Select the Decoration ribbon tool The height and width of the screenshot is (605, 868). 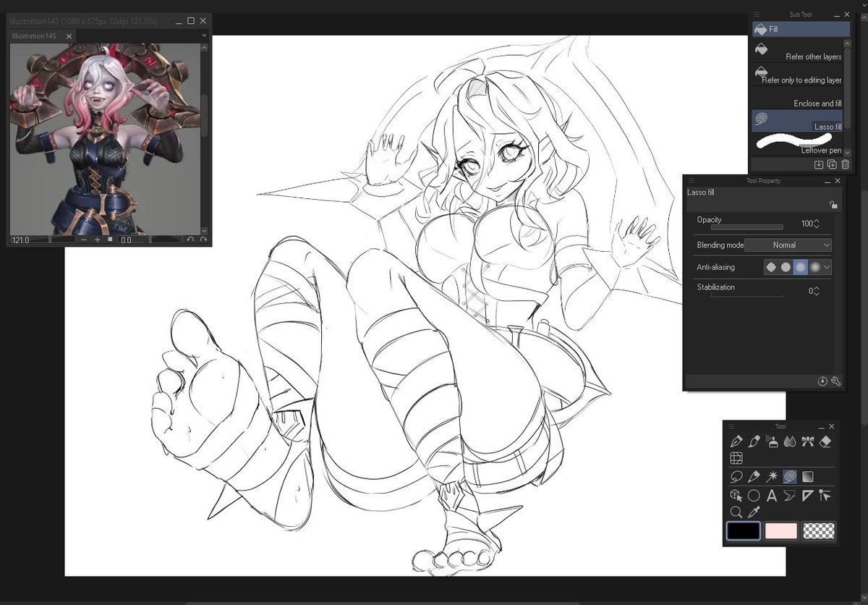(807, 441)
